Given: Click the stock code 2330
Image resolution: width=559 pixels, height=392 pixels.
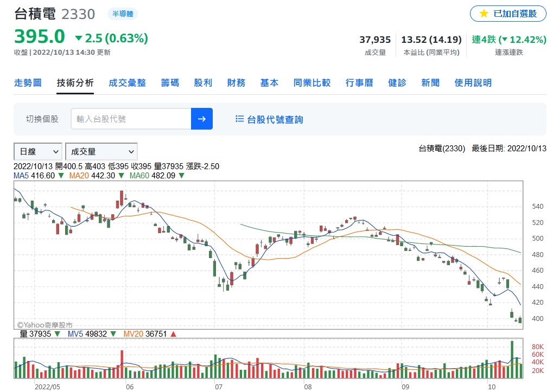Looking at the screenshot, I should tap(78, 14).
